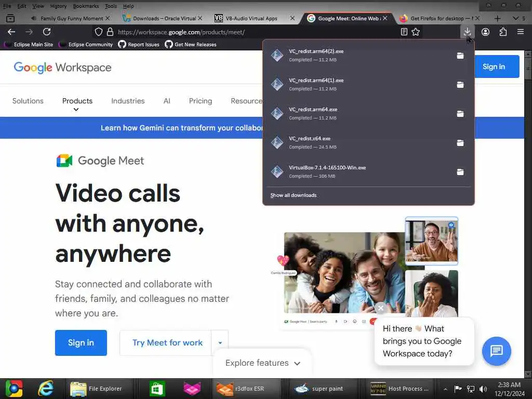Click Show all downloads link
Screen dimensions: 532x399
click(293, 195)
